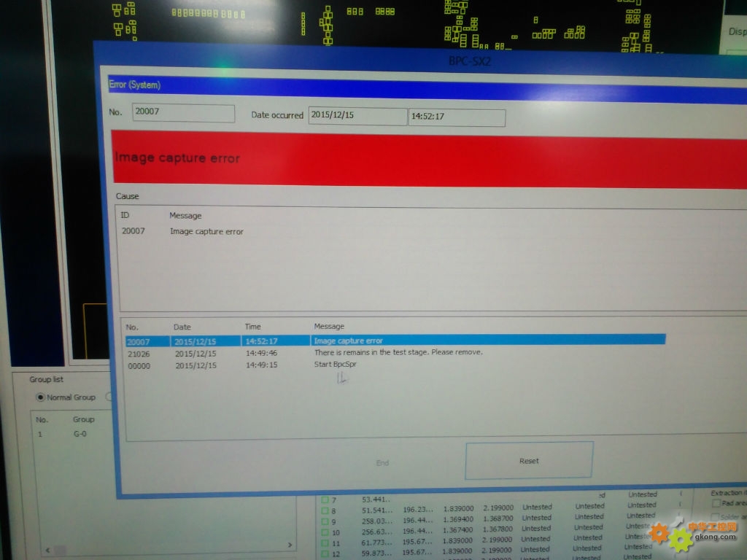Image resolution: width=747 pixels, height=560 pixels.
Task: Tick the checkbox for row 12
Action: point(325,553)
